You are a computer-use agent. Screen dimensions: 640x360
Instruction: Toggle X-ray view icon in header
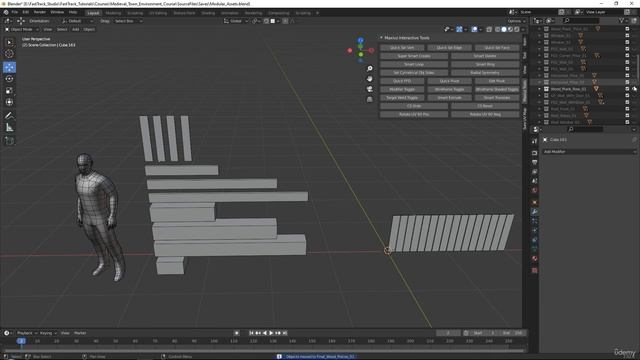click(x=489, y=29)
